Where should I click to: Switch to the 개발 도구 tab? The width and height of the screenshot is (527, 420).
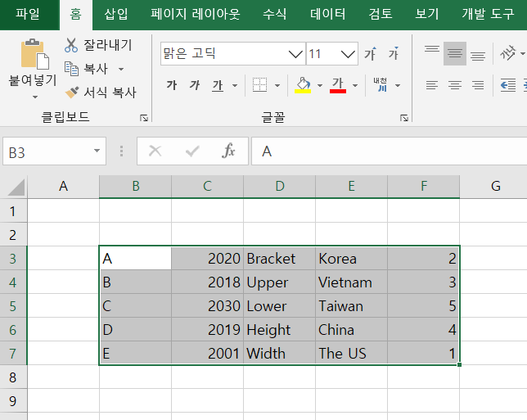pyautogui.click(x=488, y=14)
